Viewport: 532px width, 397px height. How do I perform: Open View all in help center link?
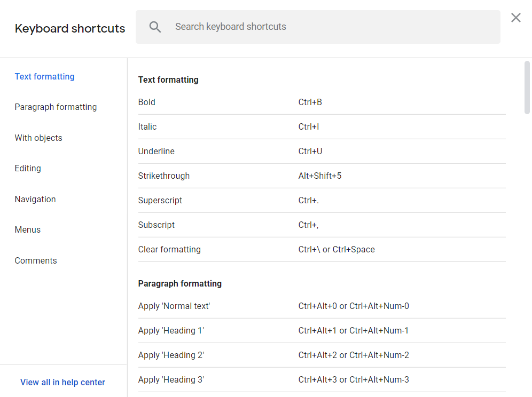(62, 382)
